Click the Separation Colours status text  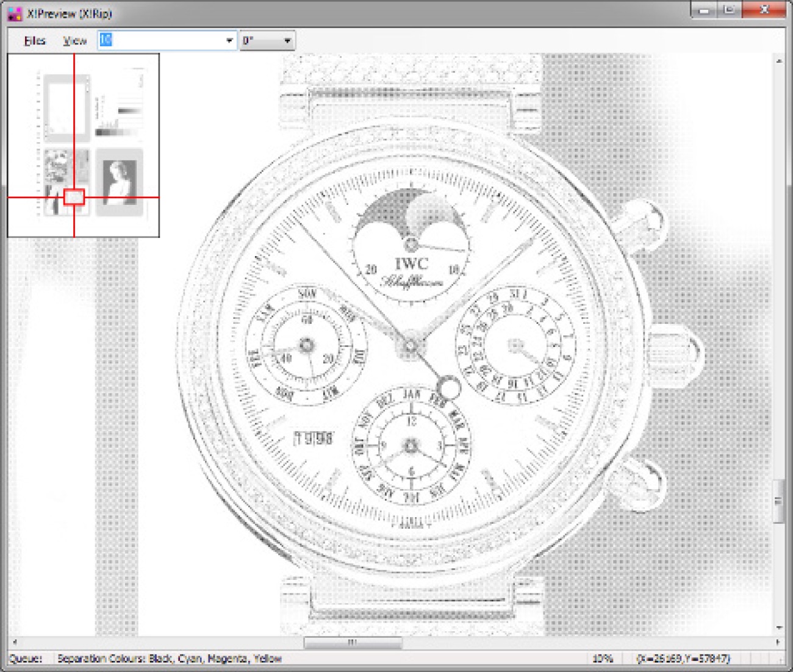[x=169, y=659]
